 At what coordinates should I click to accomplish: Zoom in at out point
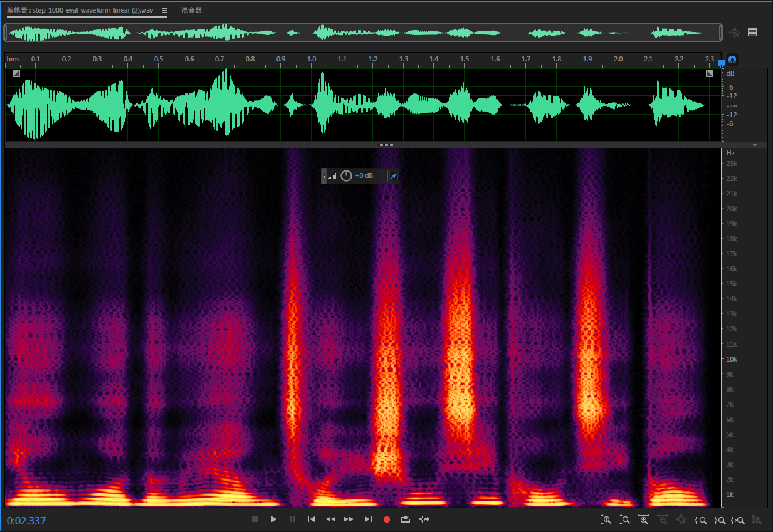[x=720, y=519]
